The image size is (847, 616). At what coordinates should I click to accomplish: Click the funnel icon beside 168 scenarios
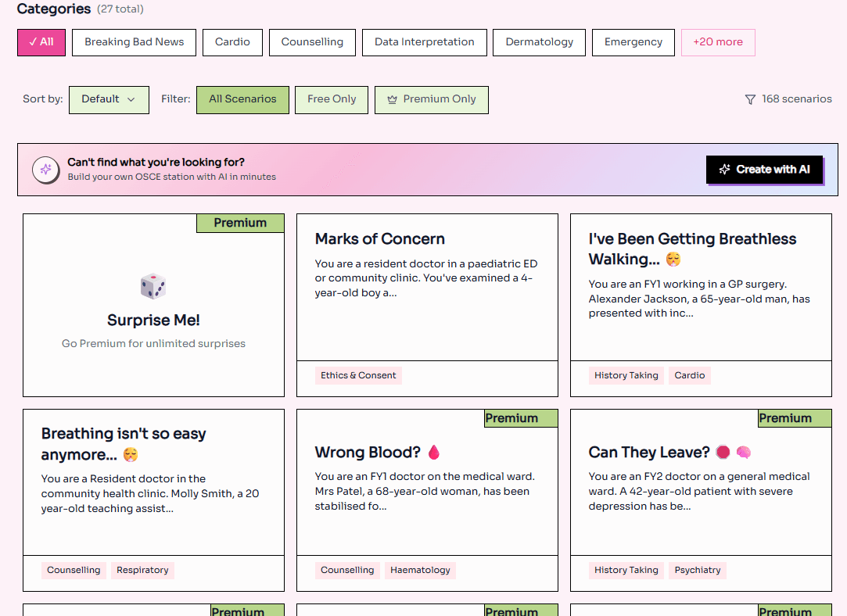[x=750, y=100]
